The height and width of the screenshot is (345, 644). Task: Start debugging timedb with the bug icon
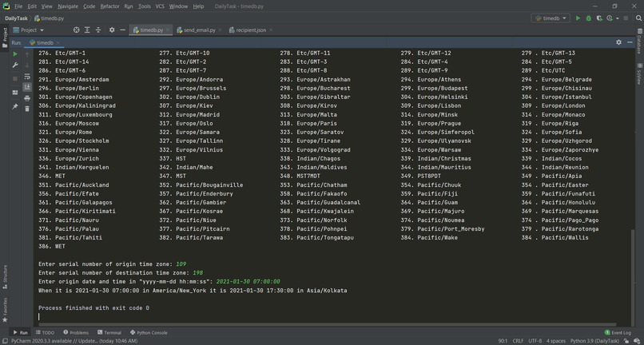click(x=589, y=18)
